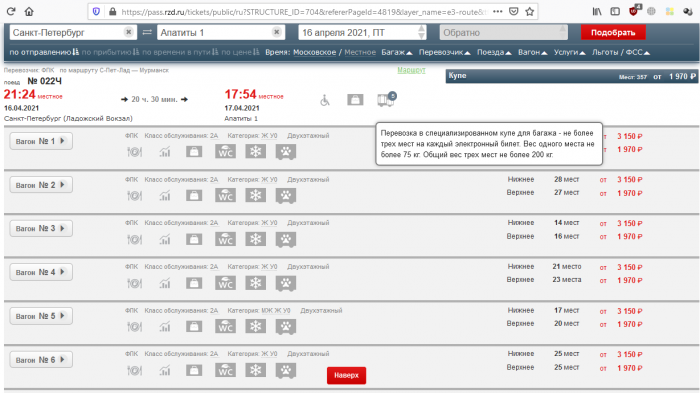Show the browser sidebar icon

(x=615, y=12)
